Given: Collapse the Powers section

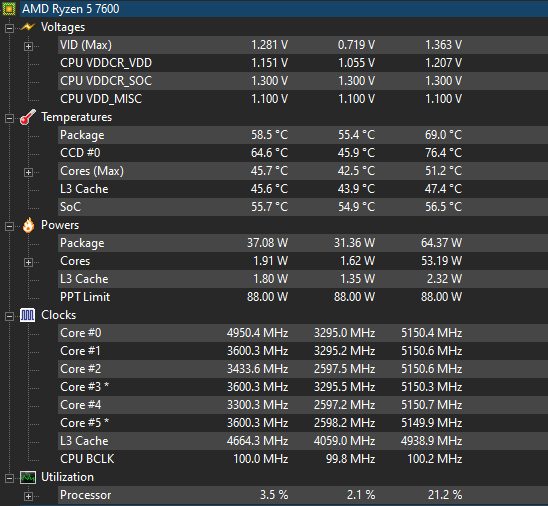Looking at the screenshot, I should pos(9,226).
